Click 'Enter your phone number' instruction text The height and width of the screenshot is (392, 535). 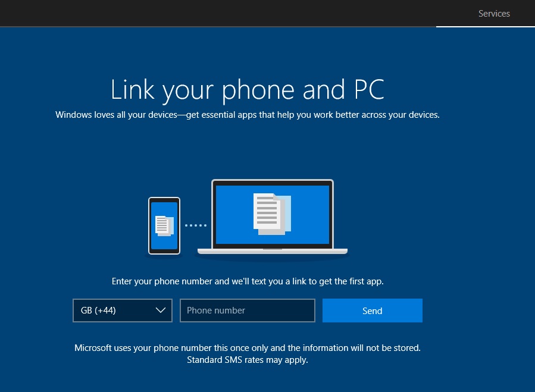(248, 281)
